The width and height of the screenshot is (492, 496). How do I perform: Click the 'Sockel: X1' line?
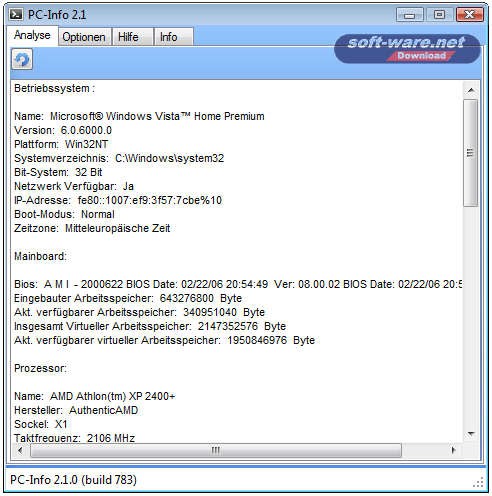41,424
